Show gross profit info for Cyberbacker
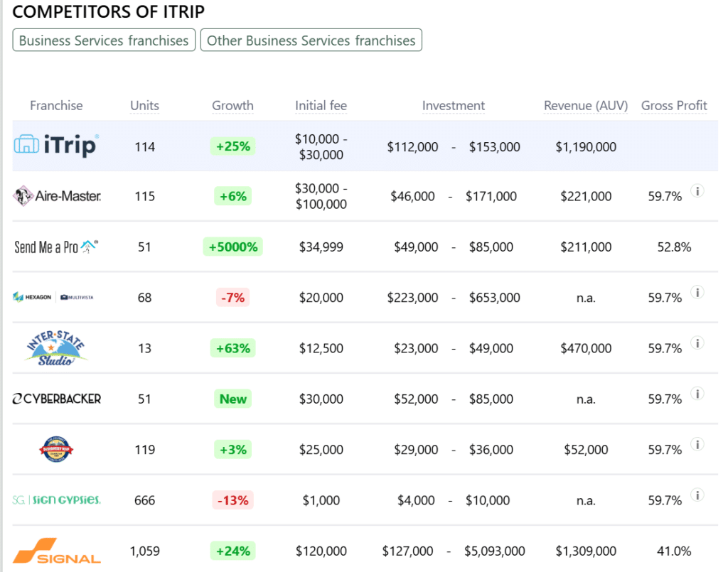The height and width of the screenshot is (572, 728). tap(697, 394)
